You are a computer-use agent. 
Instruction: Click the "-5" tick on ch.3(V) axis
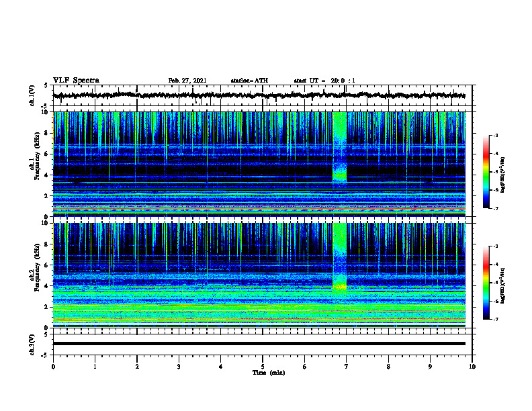[x=44, y=355]
